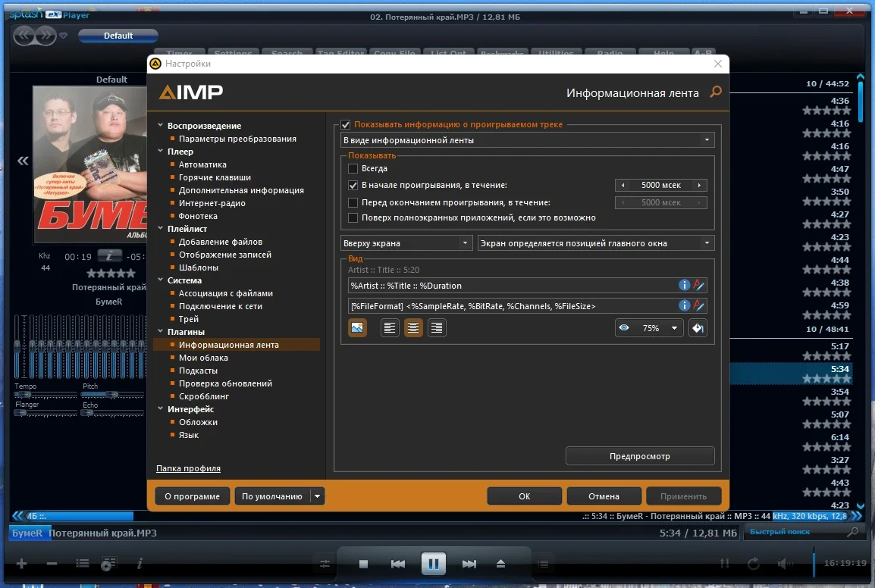Select 'Интернет-радио' settings page
875x588 pixels.
212,202
